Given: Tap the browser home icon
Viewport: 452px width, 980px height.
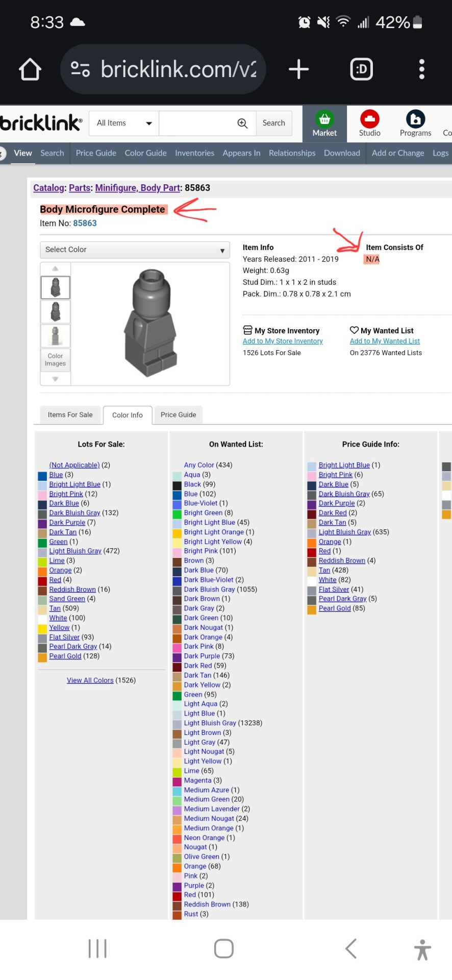Looking at the screenshot, I should [30, 69].
